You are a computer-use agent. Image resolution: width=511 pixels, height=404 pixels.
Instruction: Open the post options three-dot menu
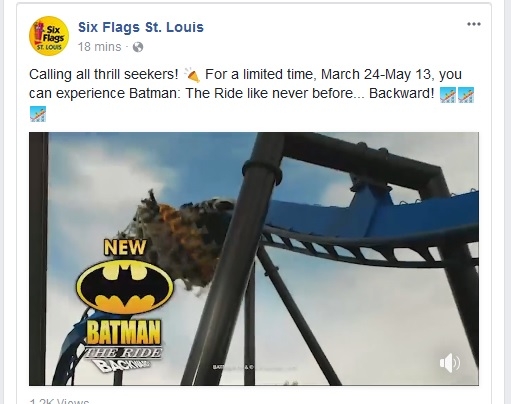(474, 24)
